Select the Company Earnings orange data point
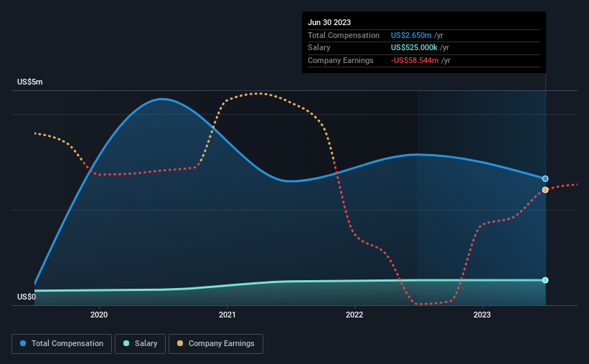The height and width of the screenshot is (364, 589). tap(545, 190)
